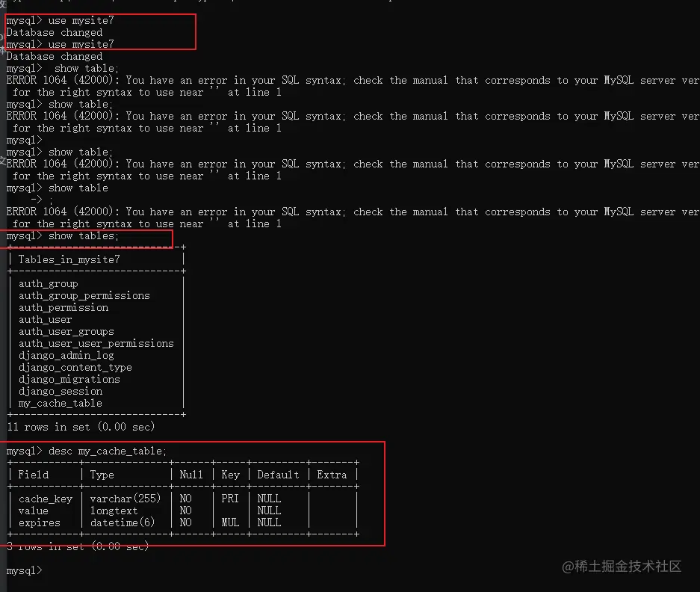The width and height of the screenshot is (700, 592).
Task: Click the first 'use mysite7' command line
Action: tap(61, 20)
